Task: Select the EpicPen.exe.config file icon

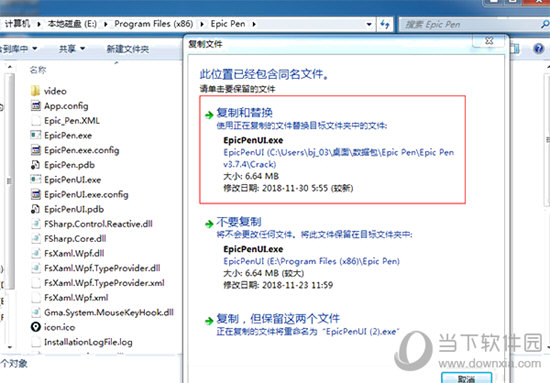Action: tap(35, 150)
